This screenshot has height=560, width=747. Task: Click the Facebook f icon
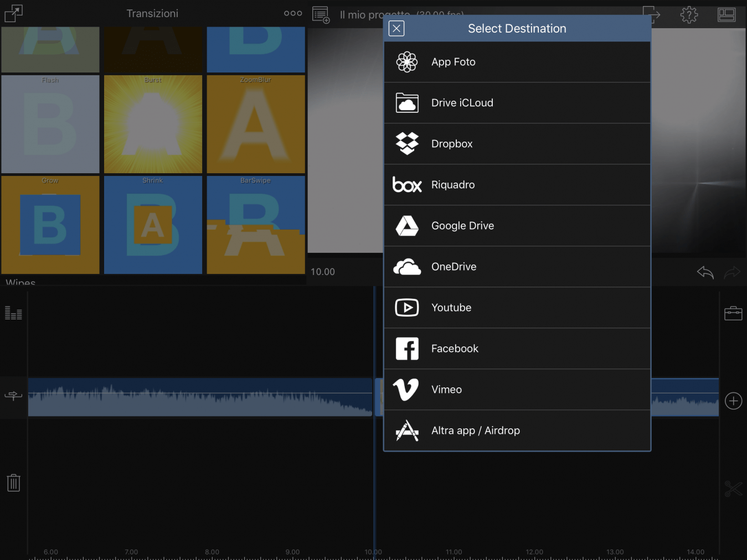point(407,349)
